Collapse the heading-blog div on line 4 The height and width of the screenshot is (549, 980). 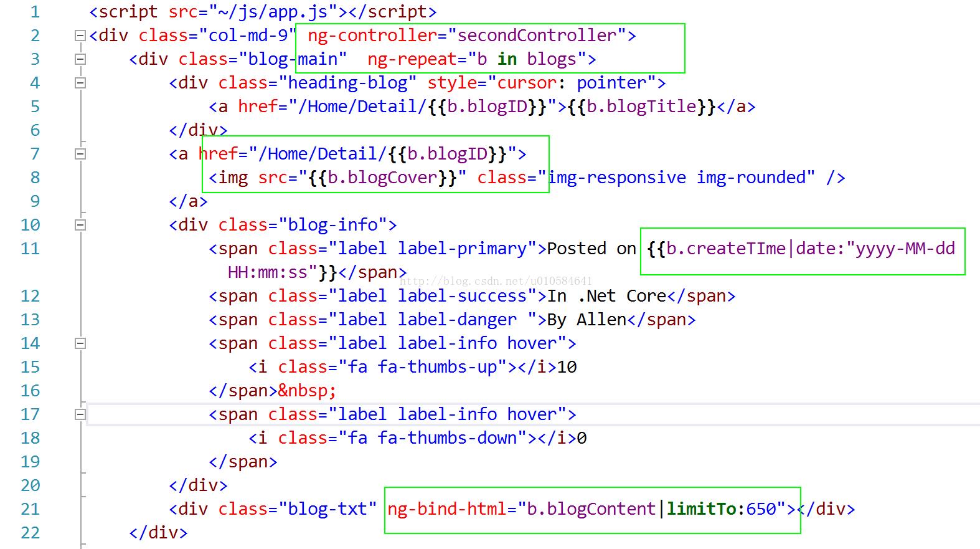pos(80,83)
